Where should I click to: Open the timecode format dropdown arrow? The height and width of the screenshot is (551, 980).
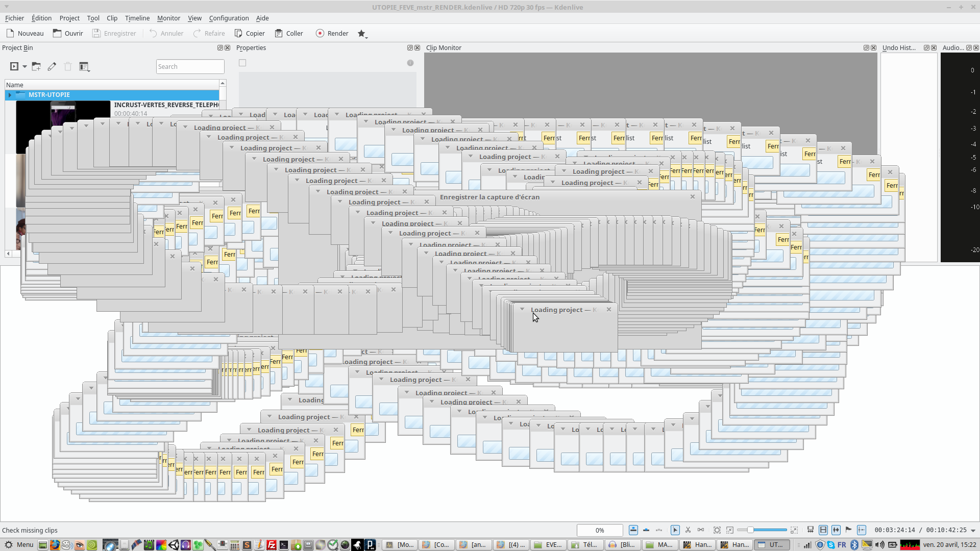(973, 531)
